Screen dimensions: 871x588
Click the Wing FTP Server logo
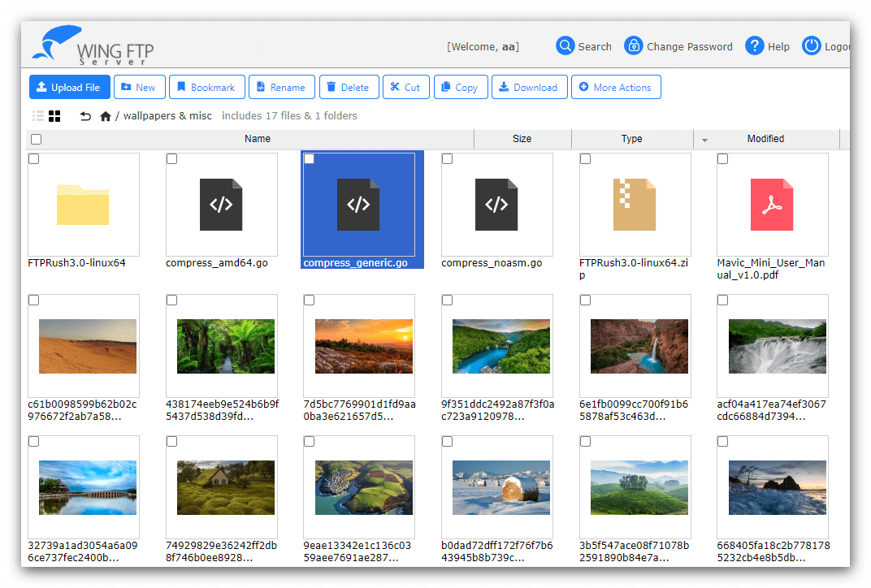[x=93, y=45]
